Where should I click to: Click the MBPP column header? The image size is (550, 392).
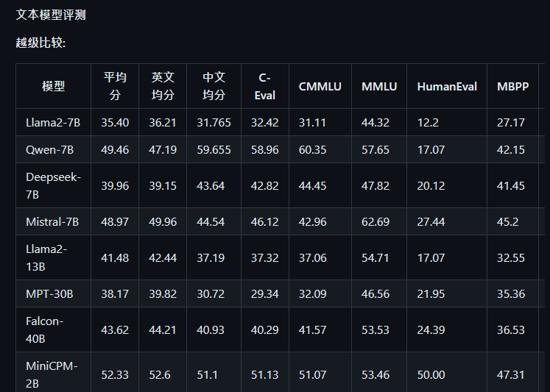click(513, 86)
